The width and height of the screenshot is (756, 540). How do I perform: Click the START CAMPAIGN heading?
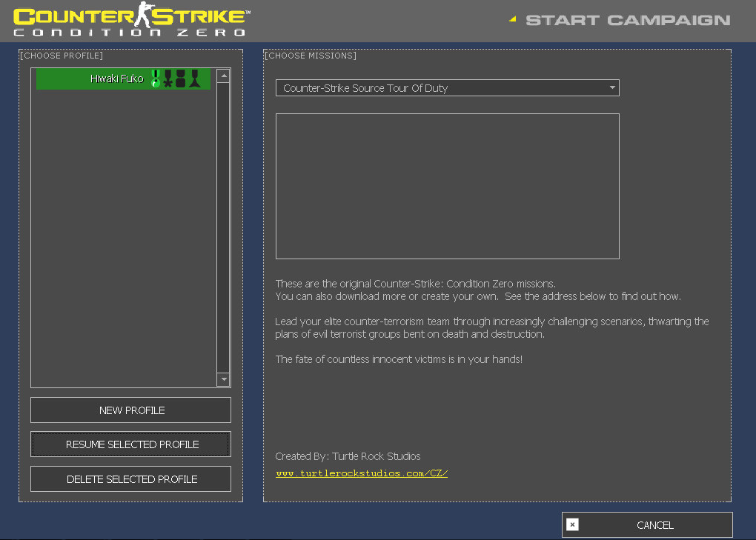pos(628,20)
